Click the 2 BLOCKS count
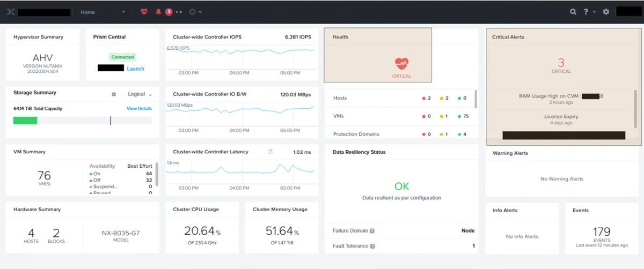This screenshot has height=269, width=644. pyautogui.click(x=56, y=235)
